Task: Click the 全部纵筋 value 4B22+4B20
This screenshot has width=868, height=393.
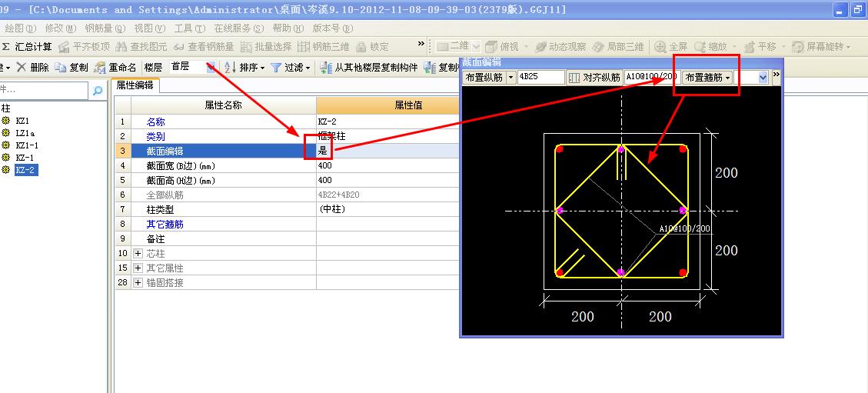Action: pyautogui.click(x=387, y=195)
